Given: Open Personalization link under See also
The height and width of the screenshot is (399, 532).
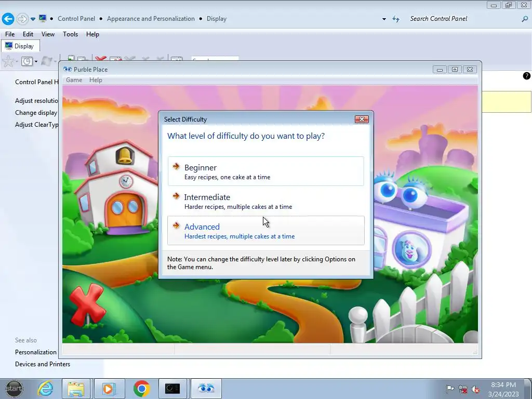Looking at the screenshot, I should click(x=36, y=352).
